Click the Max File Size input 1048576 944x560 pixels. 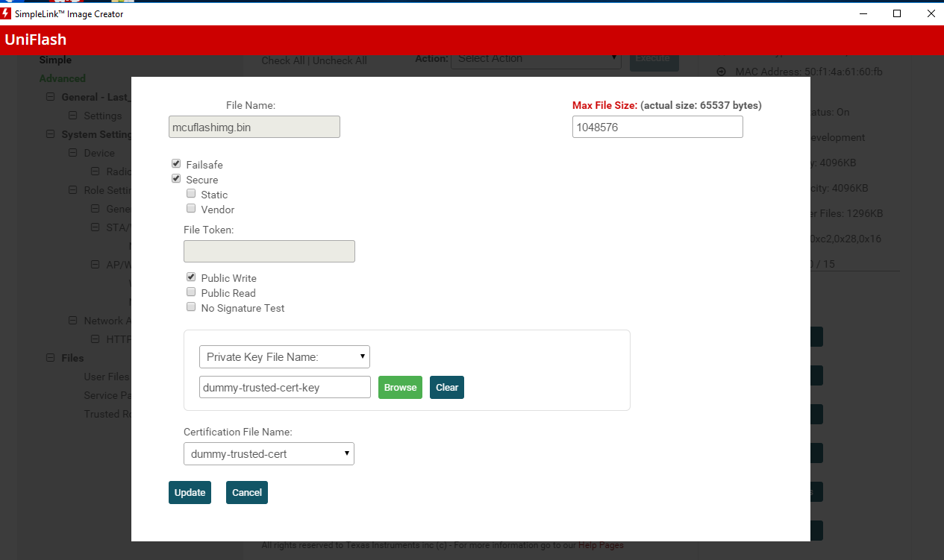[x=657, y=127]
